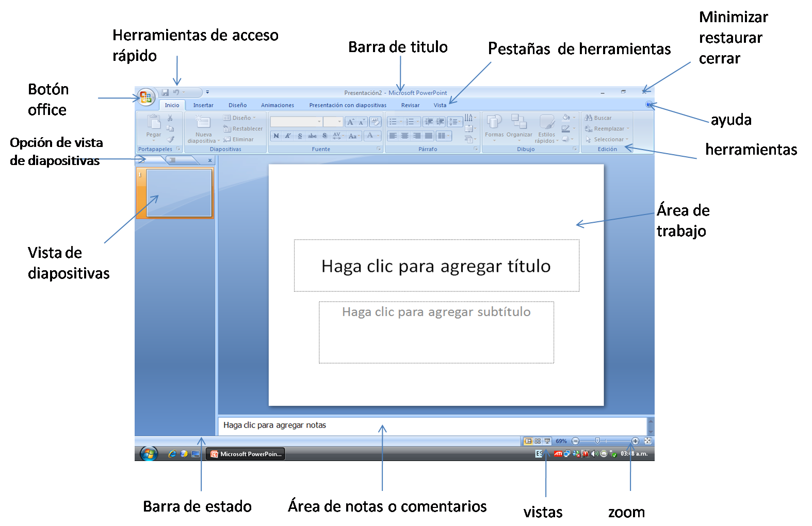Click the Pegar paste icon
The image size is (812, 526).
[154, 124]
